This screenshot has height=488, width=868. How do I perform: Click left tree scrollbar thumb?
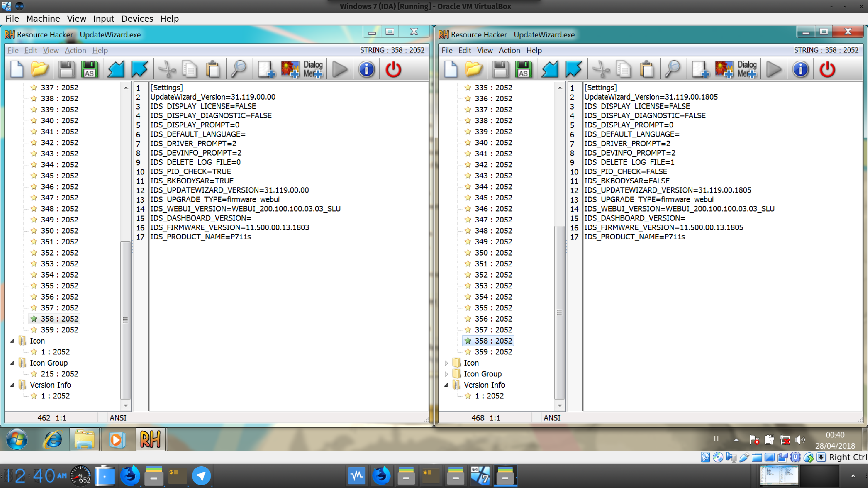pos(125,320)
